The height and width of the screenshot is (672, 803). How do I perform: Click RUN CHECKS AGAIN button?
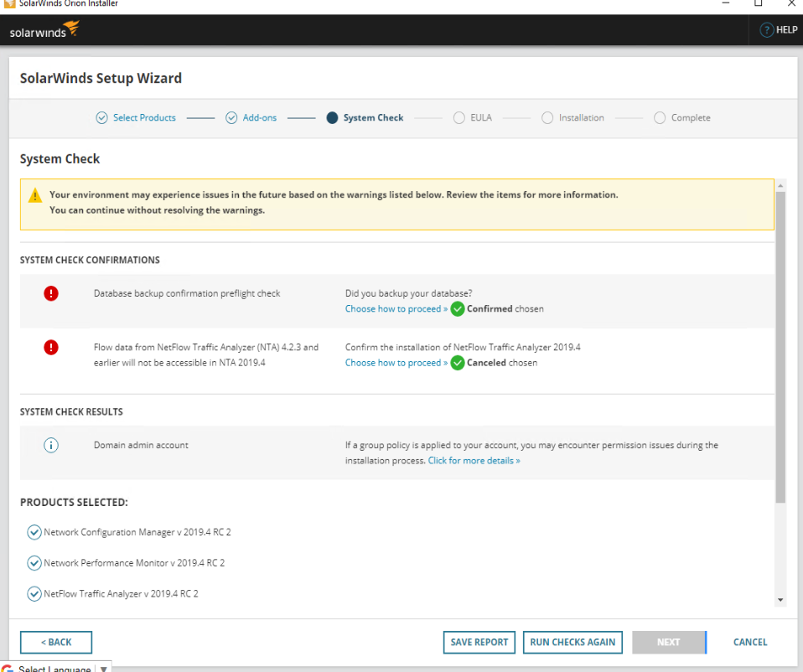pos(572,643)
